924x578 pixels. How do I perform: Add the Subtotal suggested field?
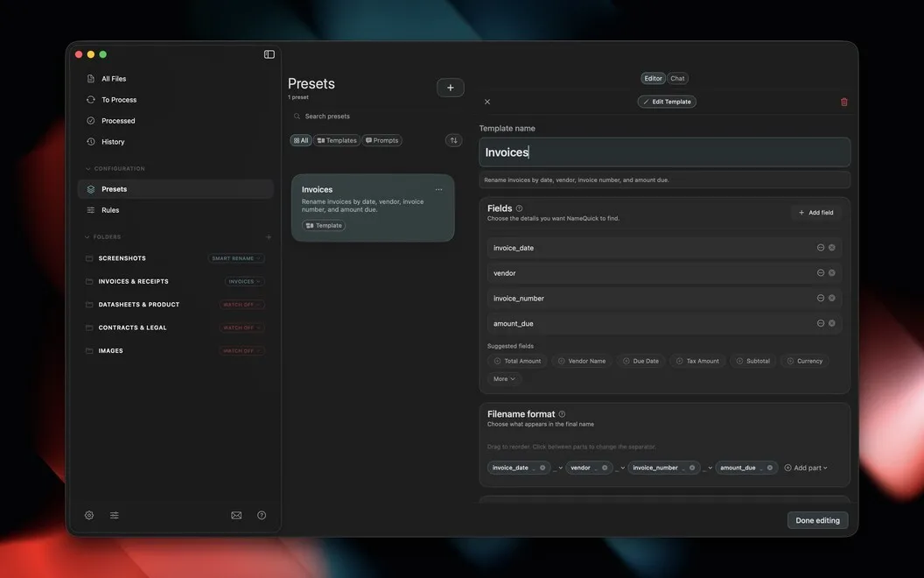752,361
